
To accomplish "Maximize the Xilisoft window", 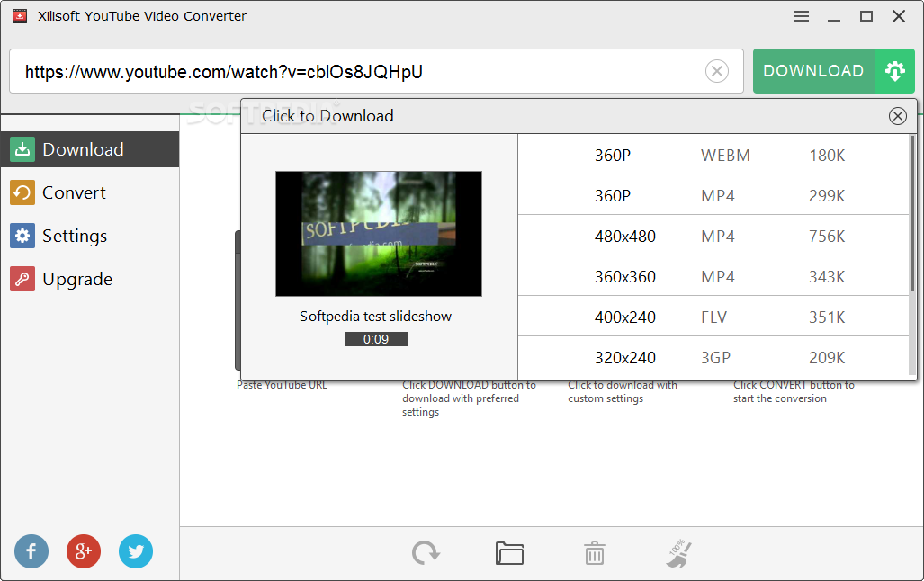I will [866, 16].
